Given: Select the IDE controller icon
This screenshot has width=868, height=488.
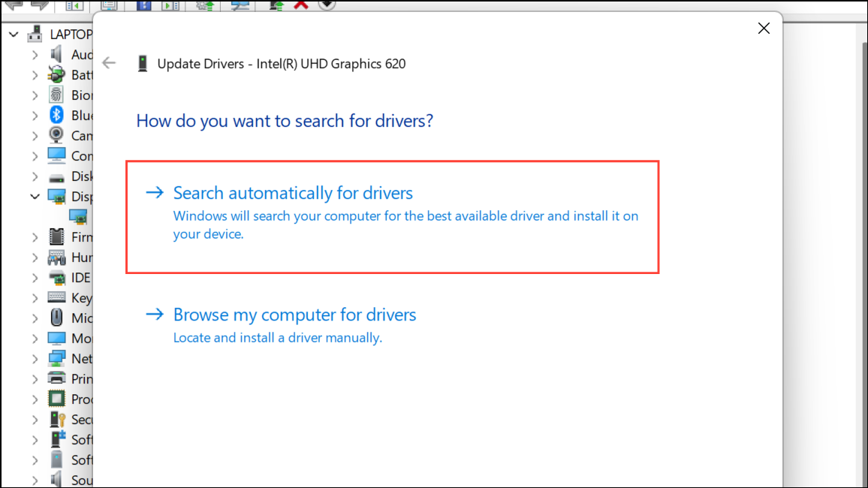Looking at the screenshot, I should tap(56, 278).
